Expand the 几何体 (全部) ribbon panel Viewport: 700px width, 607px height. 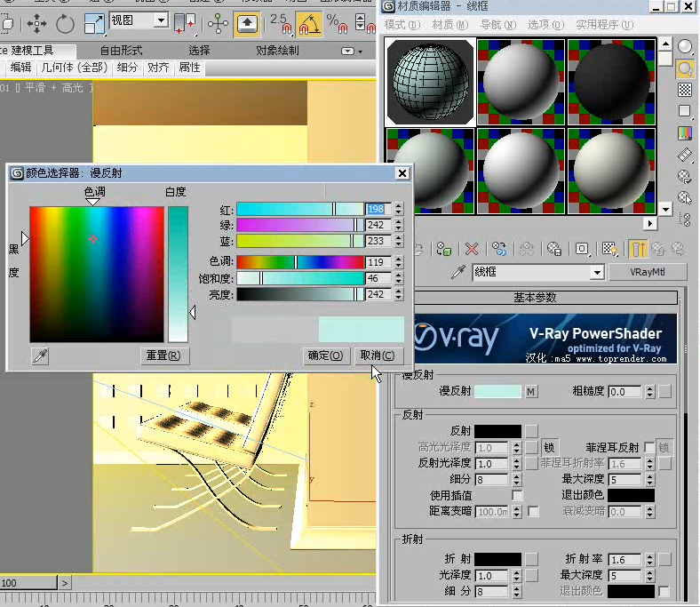74,68
